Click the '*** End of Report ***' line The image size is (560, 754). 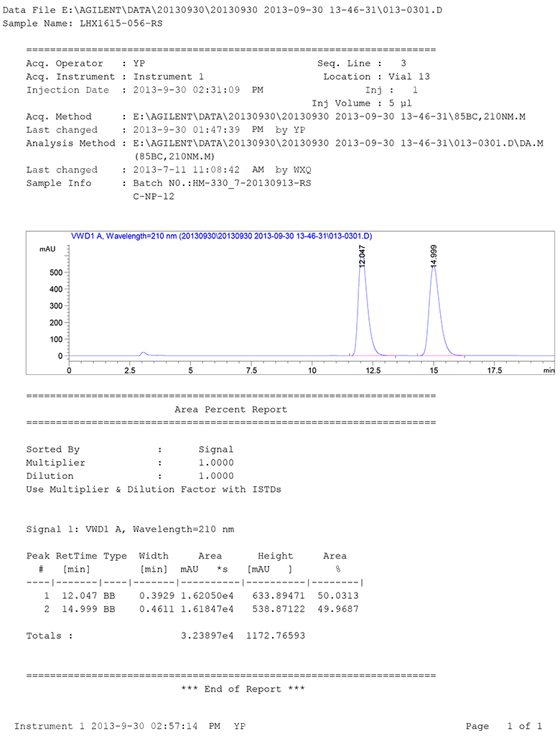pos(243,689)
